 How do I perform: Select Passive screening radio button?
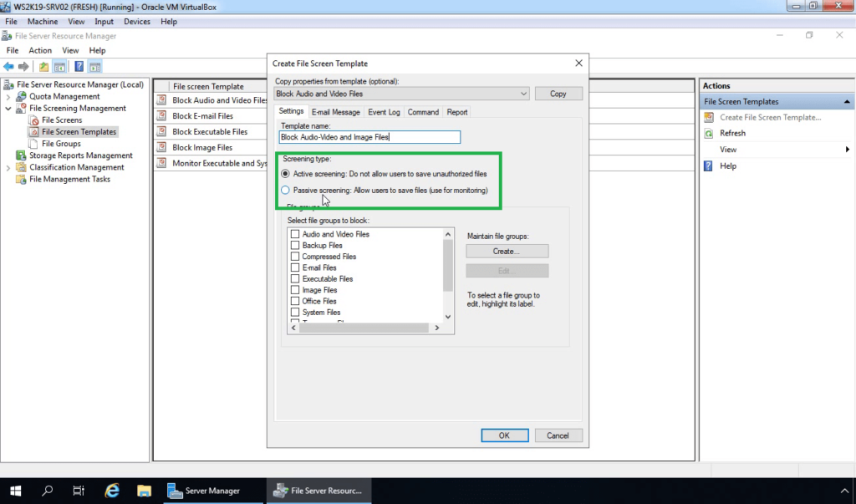(x=286, y=190)
